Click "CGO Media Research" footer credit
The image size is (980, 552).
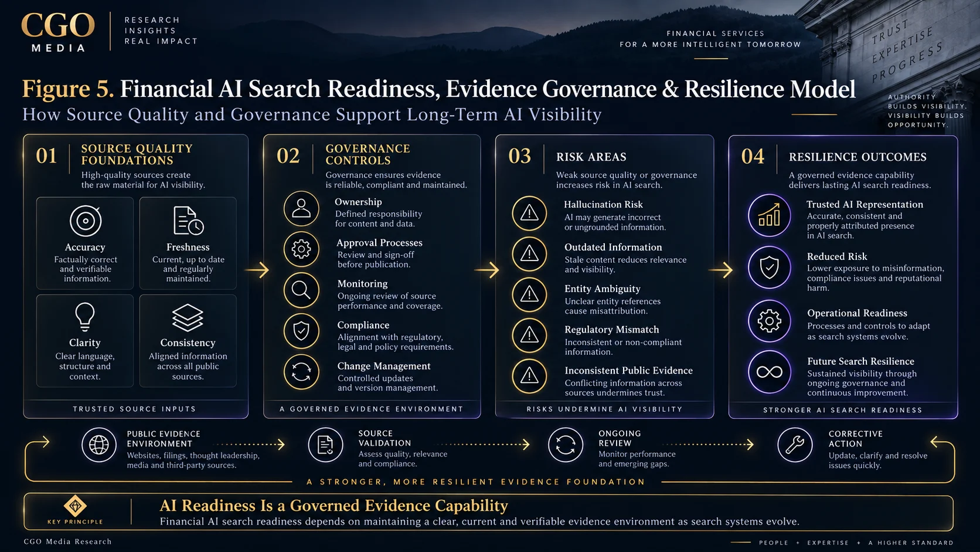click(x=67, y=541)
